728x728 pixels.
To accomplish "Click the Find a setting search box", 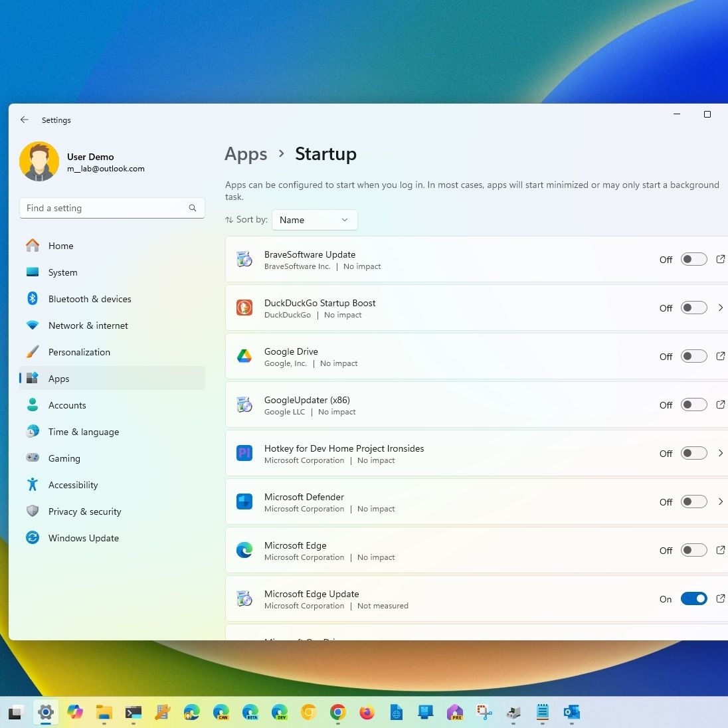I will pyautogui.click(x=112, y=208).
